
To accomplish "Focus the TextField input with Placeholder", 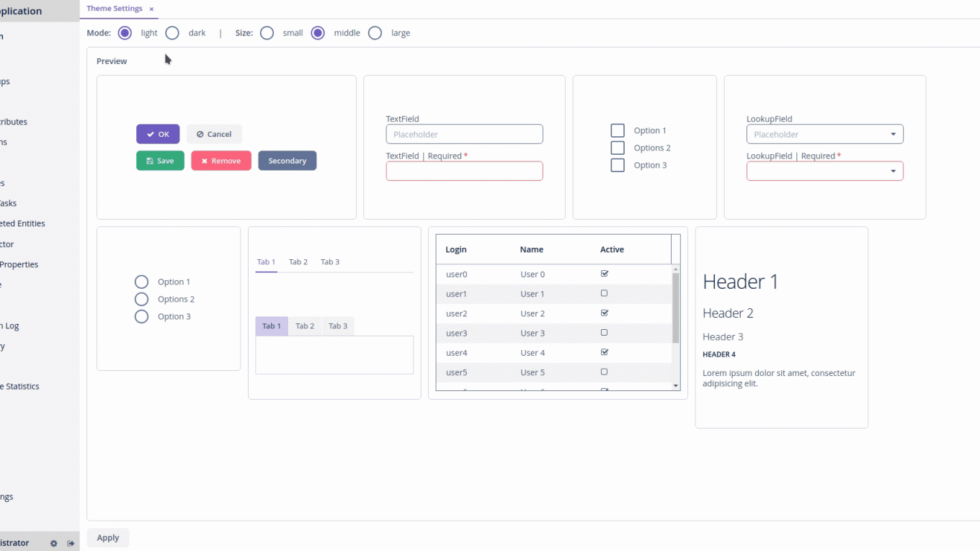I will pyautogui.click(x=464, y=135).
